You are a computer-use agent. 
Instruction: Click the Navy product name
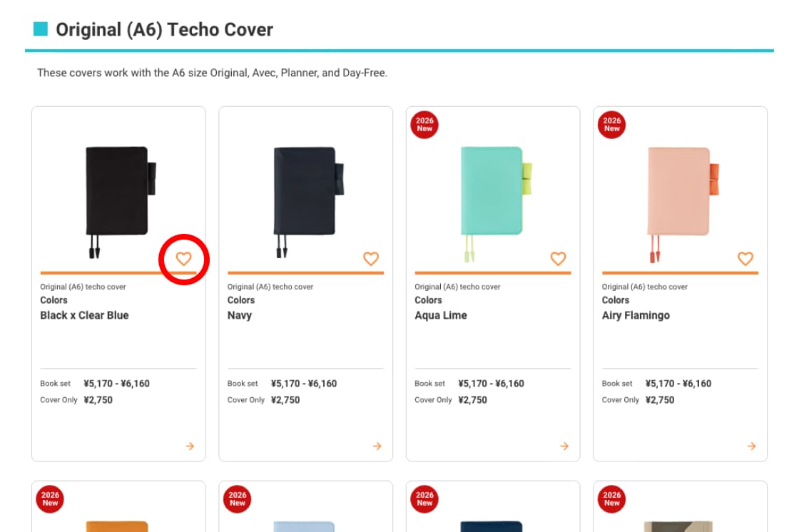(x=240, y=315)
